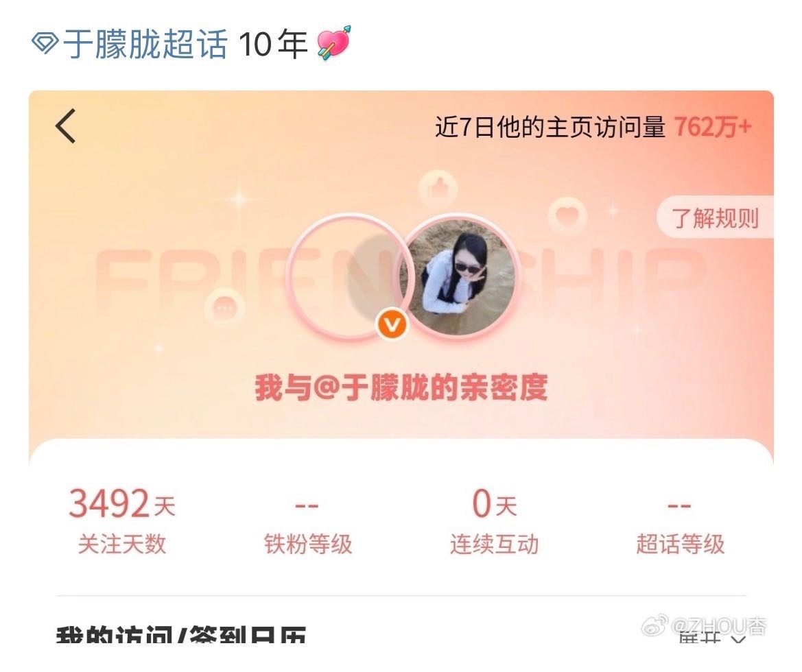Viewport: 802px width, 672px height.
Task: Open 我的访问/签到日历 section
Action: 180,634
